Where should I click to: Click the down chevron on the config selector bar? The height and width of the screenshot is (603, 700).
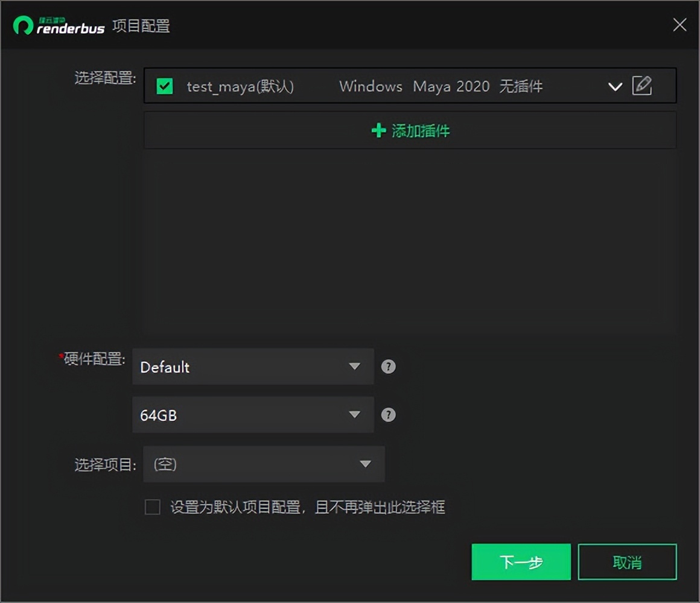point(615,87)
